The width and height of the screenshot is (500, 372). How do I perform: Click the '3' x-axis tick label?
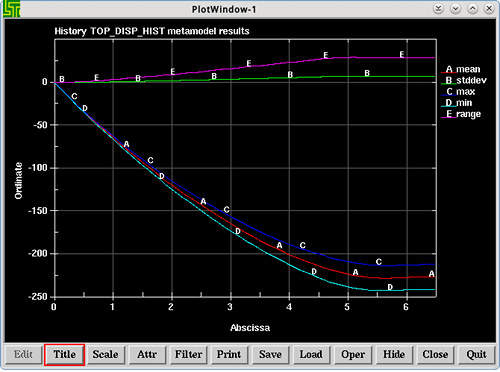pos(230,307)
